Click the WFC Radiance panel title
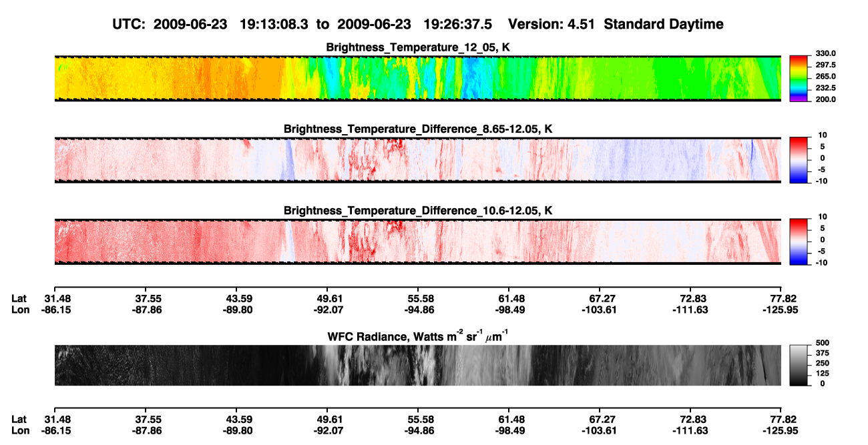 [x=418, y=336]
